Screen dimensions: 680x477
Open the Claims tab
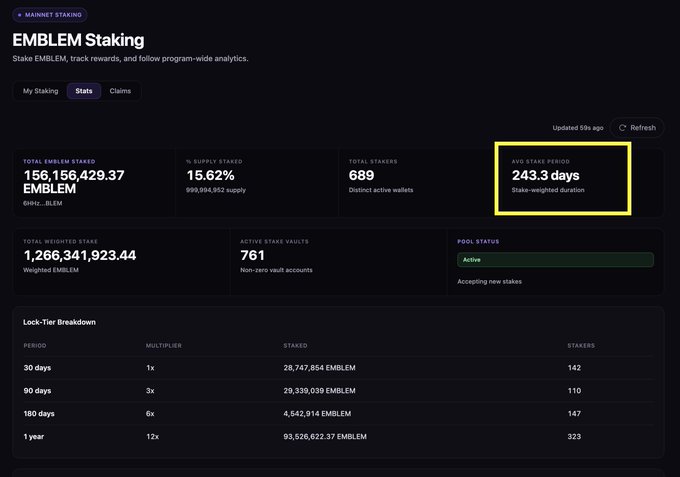(120, 91)
